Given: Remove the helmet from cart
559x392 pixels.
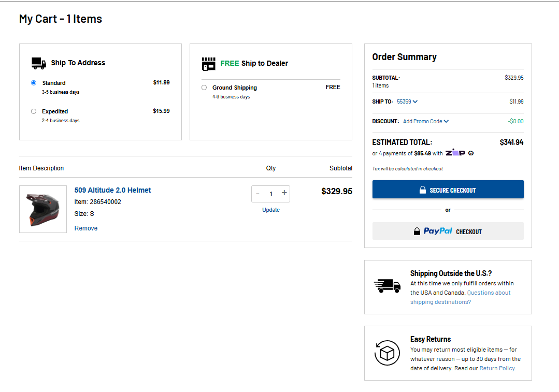Looking at the screenshot, I should tap(86, 228).
